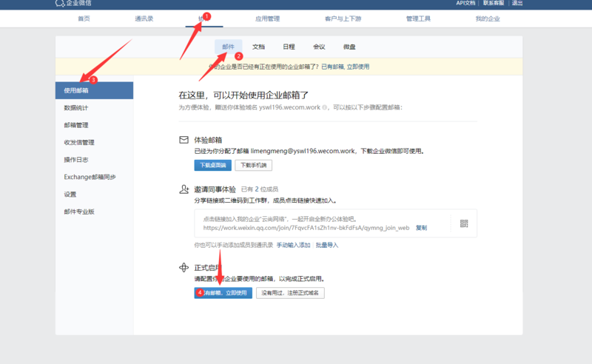Switch to the 日程 tab
The image size is (592, 364).
[x=289, y=47]
